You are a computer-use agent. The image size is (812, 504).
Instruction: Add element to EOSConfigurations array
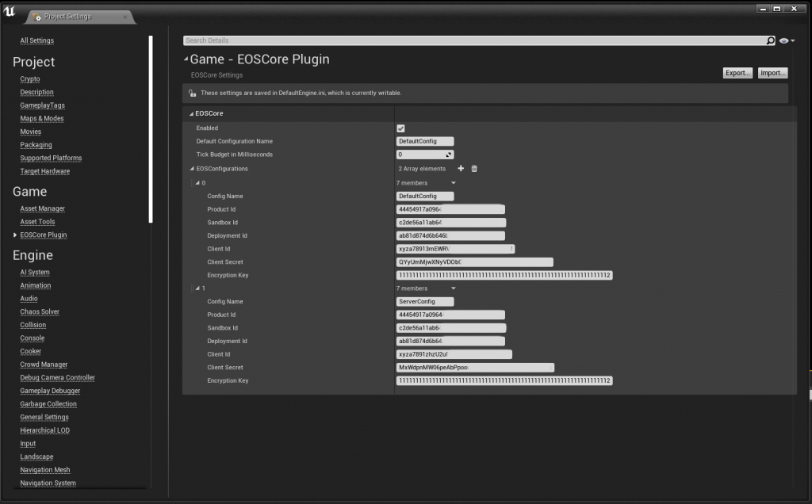(461, 168)
